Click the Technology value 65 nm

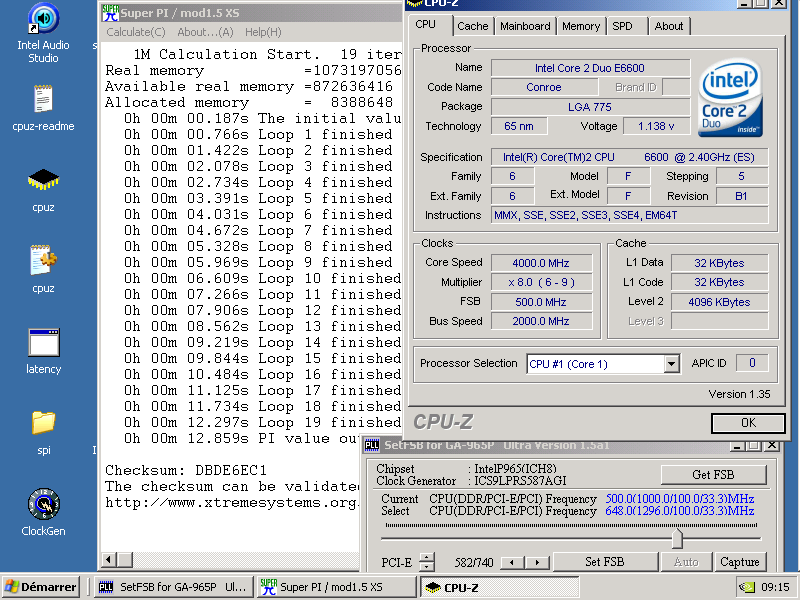point(519,126)
